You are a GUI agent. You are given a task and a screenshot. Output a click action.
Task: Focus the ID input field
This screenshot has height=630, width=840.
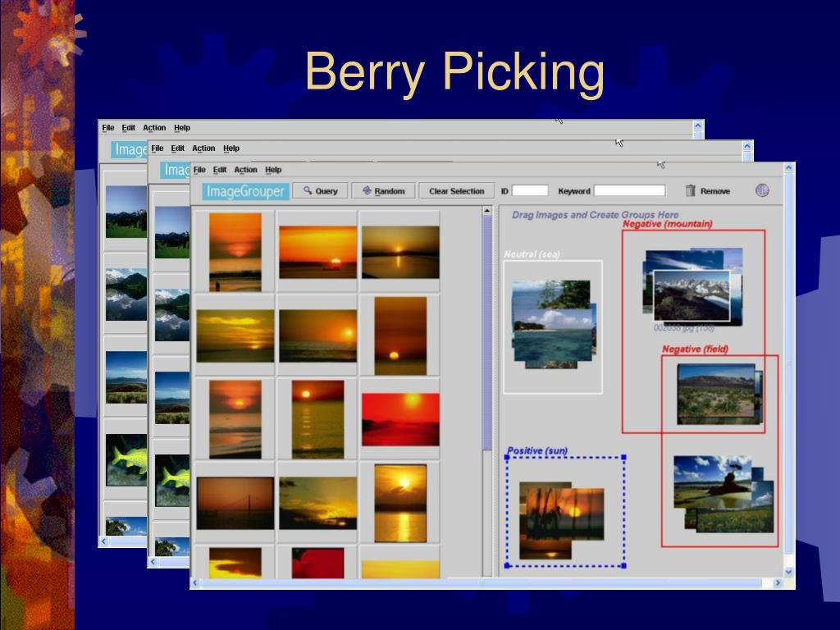tap(530, 190)
